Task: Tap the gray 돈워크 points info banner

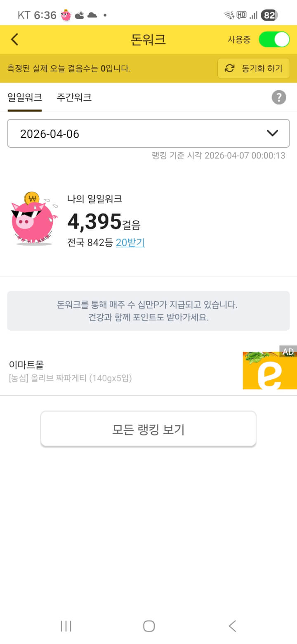Action: click(x=148, y=311)
